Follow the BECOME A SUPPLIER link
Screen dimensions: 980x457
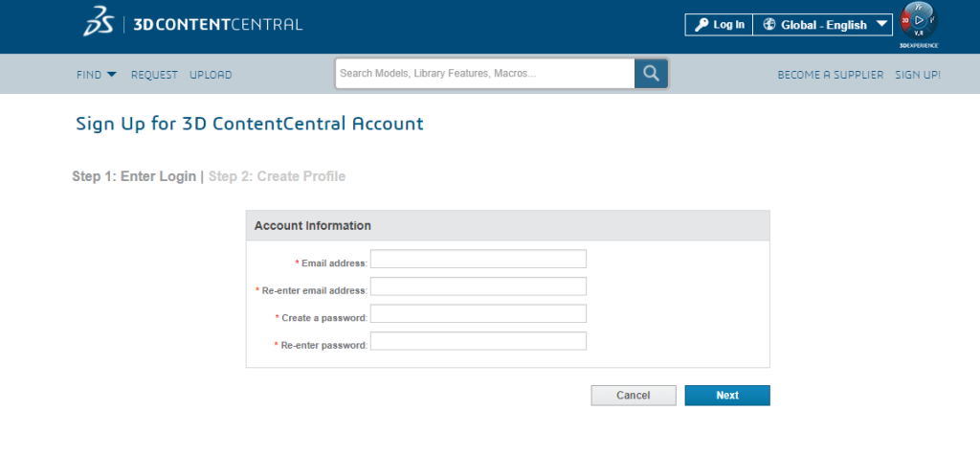(x=830, y=75)
